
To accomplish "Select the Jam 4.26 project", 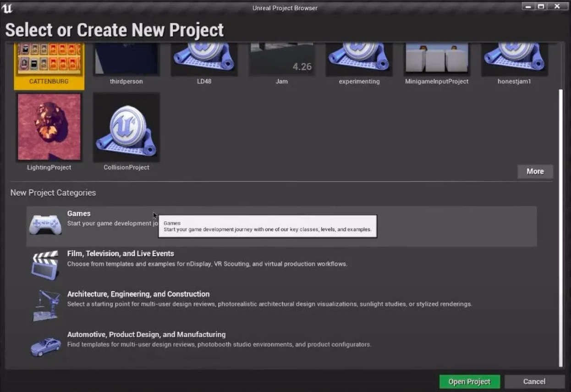I will [x=282, y=60].
